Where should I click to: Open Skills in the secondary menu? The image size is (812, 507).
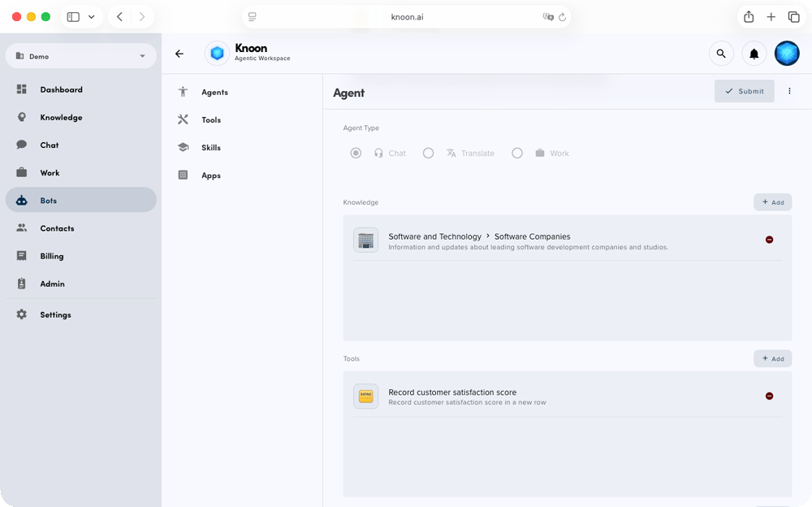[x=211, y=148]
